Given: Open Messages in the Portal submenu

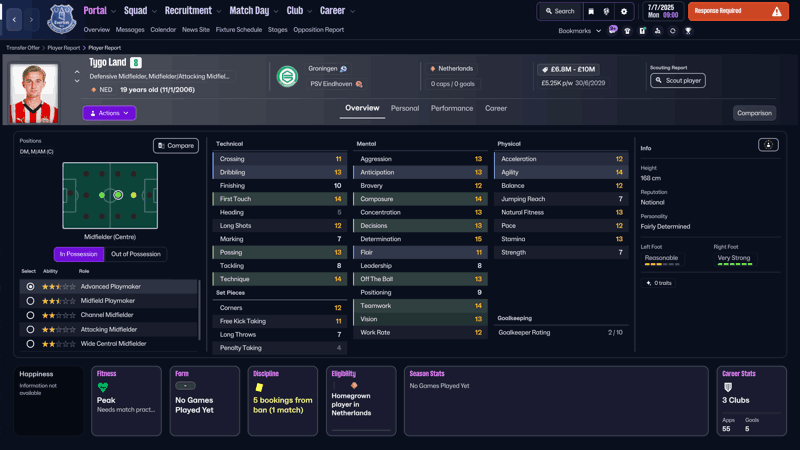Looking at the screenshot, I should click(130, 30).
